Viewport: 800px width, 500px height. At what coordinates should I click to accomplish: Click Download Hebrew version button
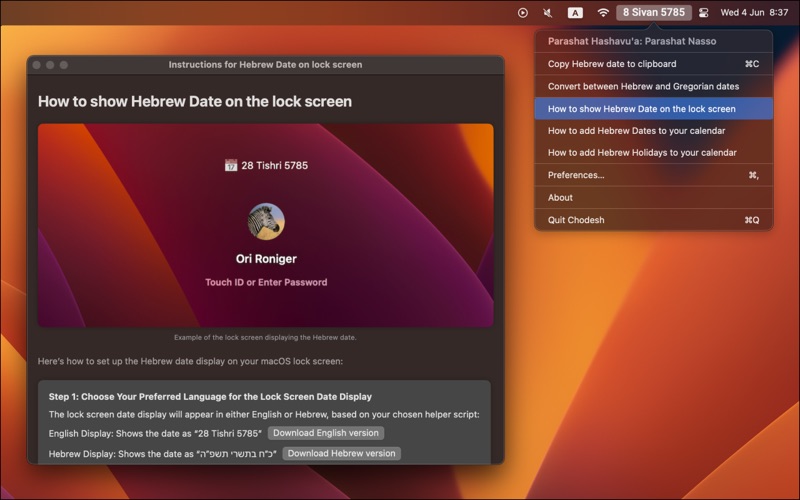[341, 454]
